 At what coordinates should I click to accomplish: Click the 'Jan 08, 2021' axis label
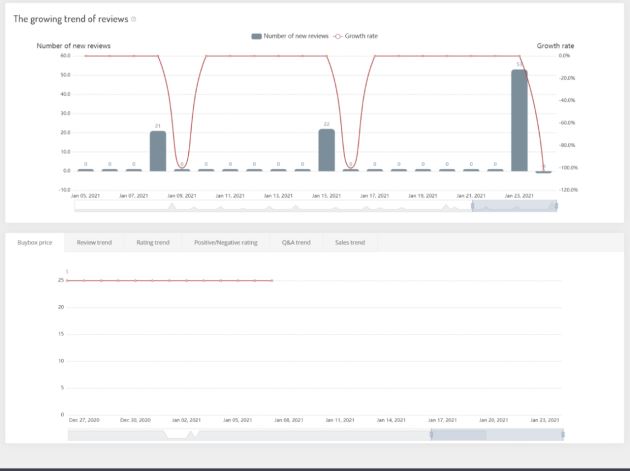[289, 420]
